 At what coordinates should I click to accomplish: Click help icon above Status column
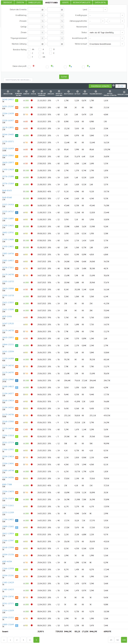pyautogui.click(x=33, y=91)
